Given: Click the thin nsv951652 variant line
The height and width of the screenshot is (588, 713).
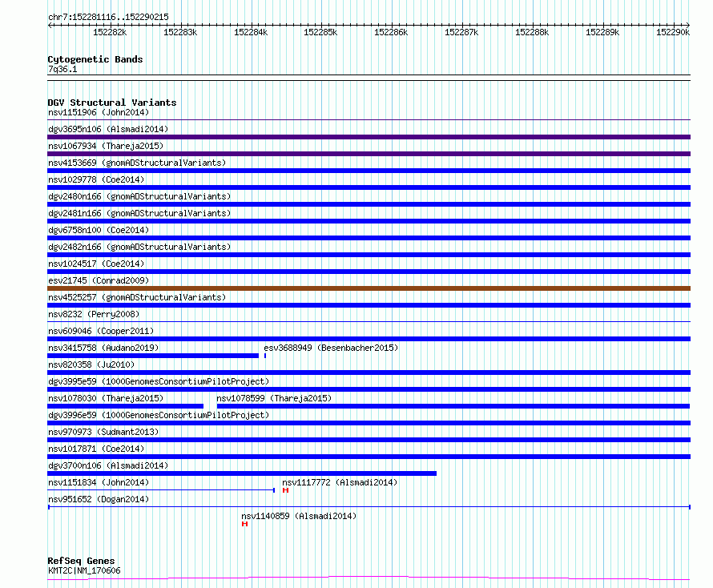Looking at the screenshot, I should [x=369, y=507].
